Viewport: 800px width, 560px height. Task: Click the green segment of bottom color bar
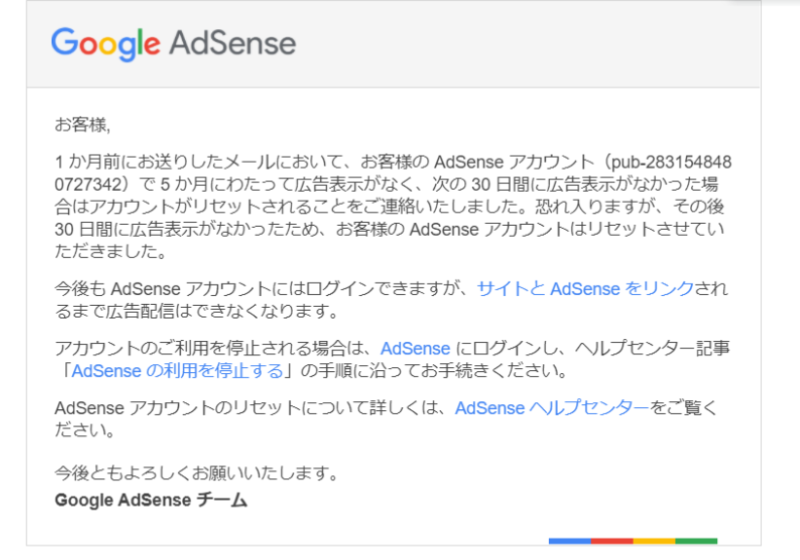point(696,541)
